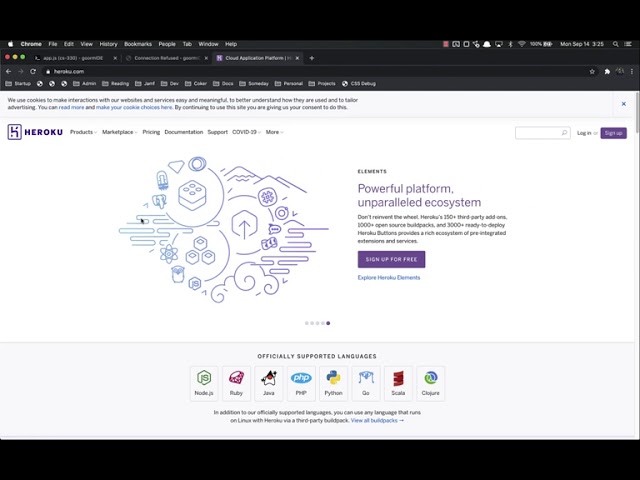Open the Support link
The width and height of the screenshot is (640, 480).
point(218,132)
